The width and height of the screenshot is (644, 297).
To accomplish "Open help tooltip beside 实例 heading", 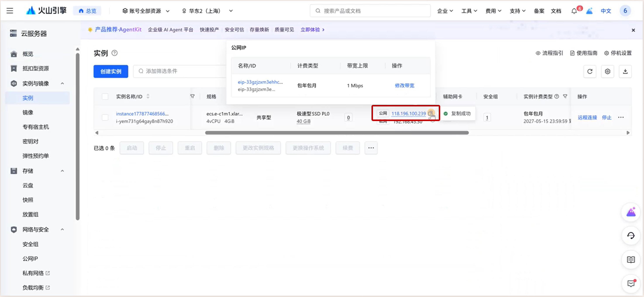I will [114, 53].
